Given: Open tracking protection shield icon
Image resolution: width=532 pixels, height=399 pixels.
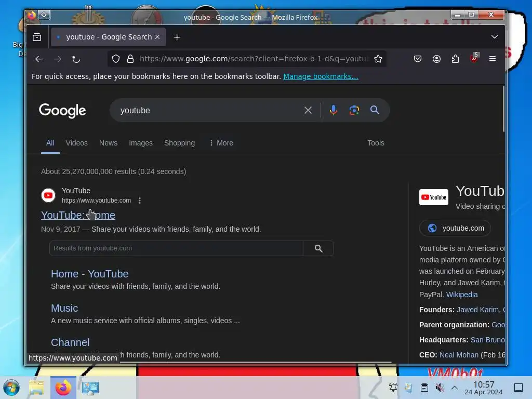Looking at the screenshot, I should pyautogui.click(x=116, y=59).
